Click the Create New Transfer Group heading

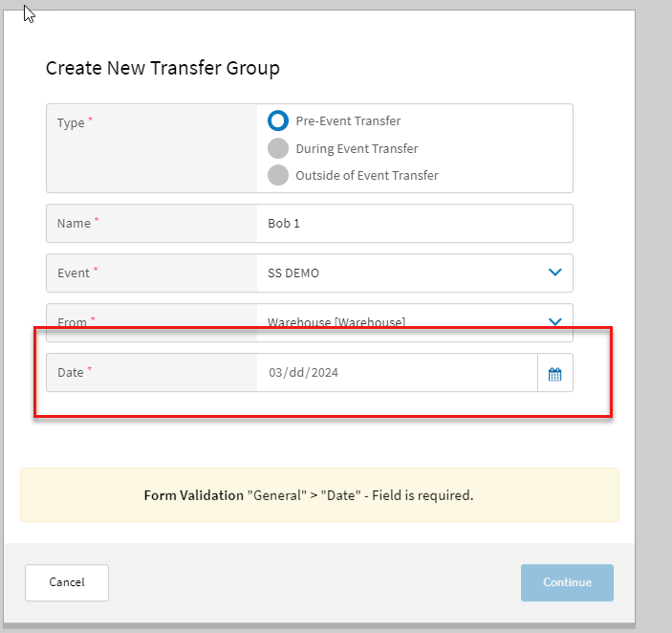pos(163,68)
